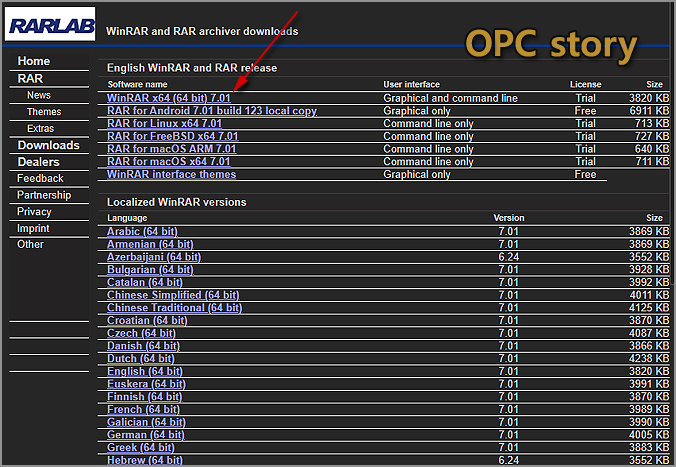
Task: Download RAR for FreeBSD x64 7.01
Action: pos(172,136)
